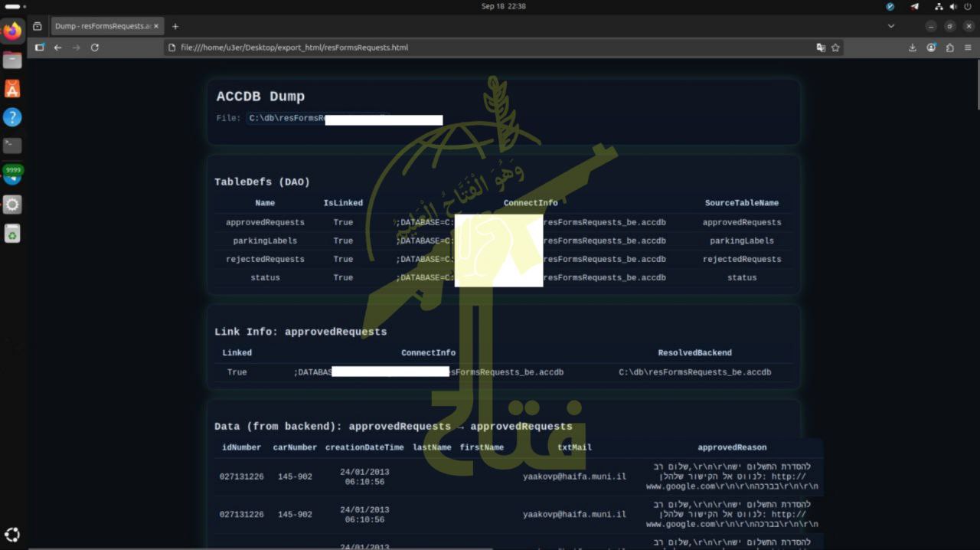This screenshot has width=980, height=550.
Task: Open a new browser tab
Action: [x=175, y=26]
